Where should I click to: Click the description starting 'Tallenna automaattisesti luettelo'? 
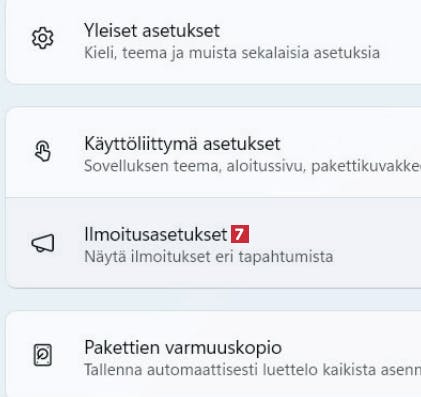click(252, 370)
